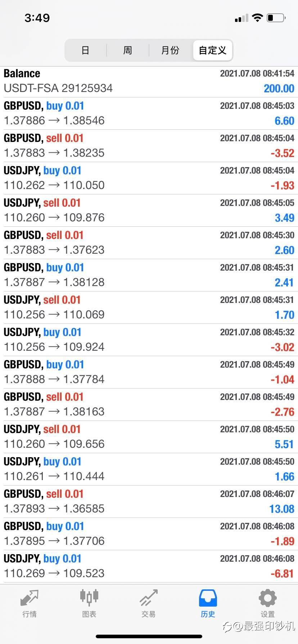Switch to the 月份 month segment
The image size is (298, 644).
coord(170,50)
